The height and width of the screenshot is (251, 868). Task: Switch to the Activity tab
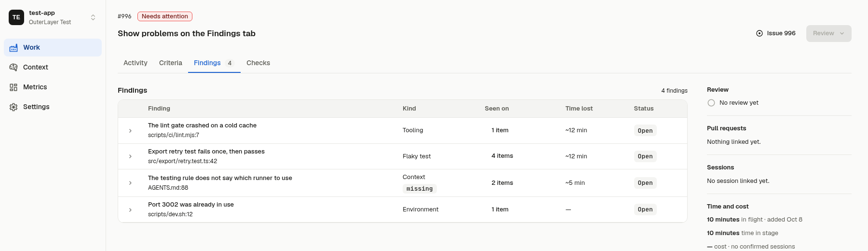click(x=136, y=63)
